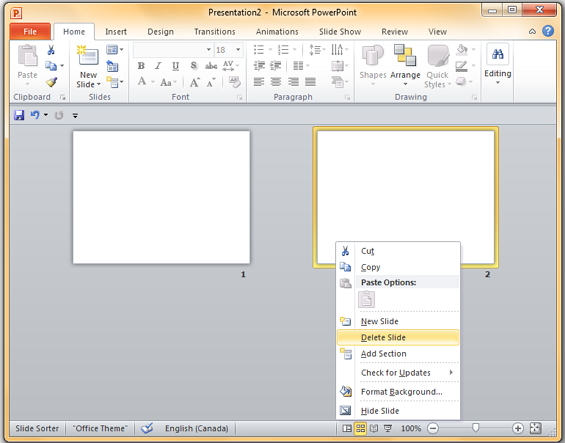Choose Format Background in context menu

(x=398, y=391)
